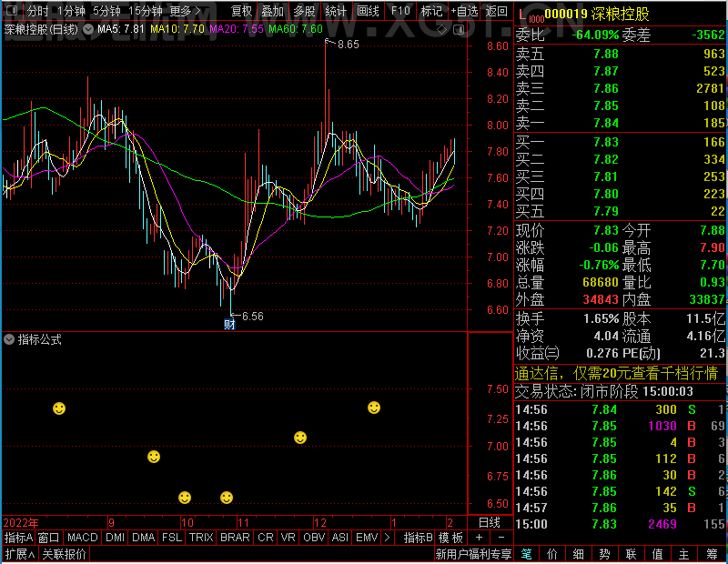Click the right smiley marker near 6.50
The image size is (728, 564).
tap(227, 498)
